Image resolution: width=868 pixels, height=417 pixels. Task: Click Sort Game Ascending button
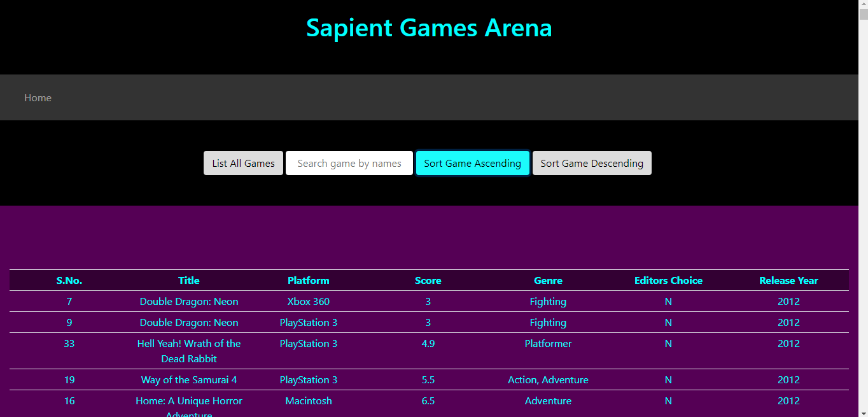[x=473, y=163]
